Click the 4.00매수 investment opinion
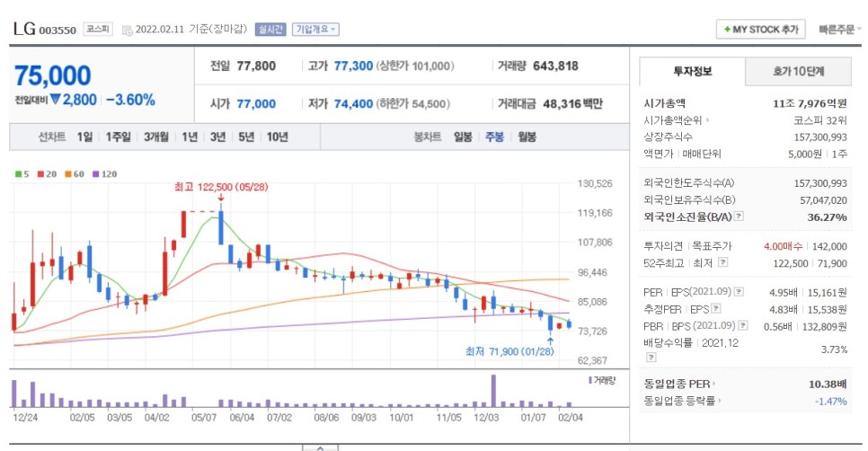868x451 pixels. point(784,246)
